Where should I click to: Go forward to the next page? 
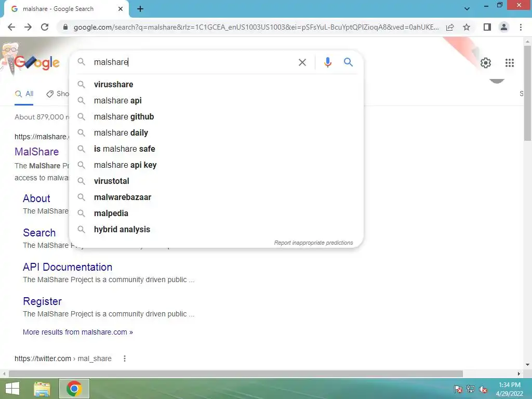click(28, 27)
